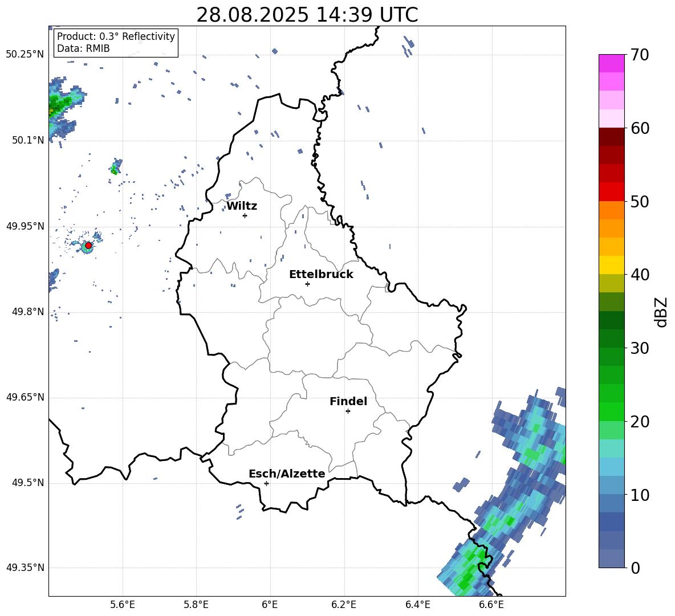Click the 49.65°N latitude label

click(x=25, y=397)
